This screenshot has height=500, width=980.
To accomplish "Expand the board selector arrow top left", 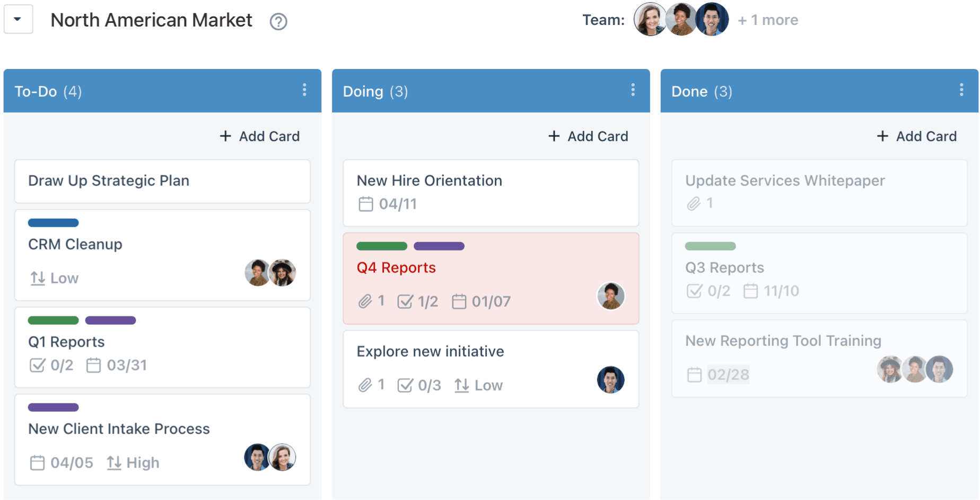I will [x=18, y=19].
